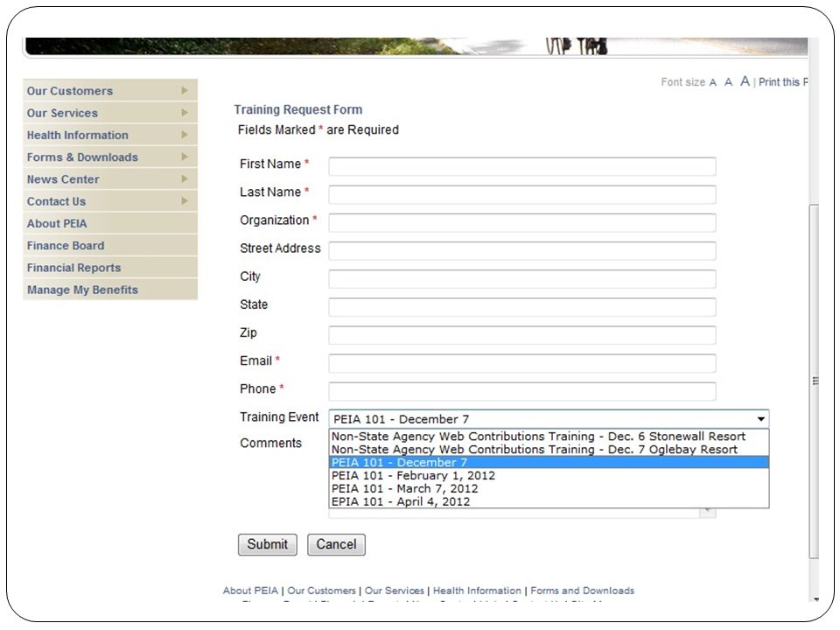This screenshot has width=840, height=630.
Task: Open Forms & Downloads sidebar menu
Action: [110, 157]
